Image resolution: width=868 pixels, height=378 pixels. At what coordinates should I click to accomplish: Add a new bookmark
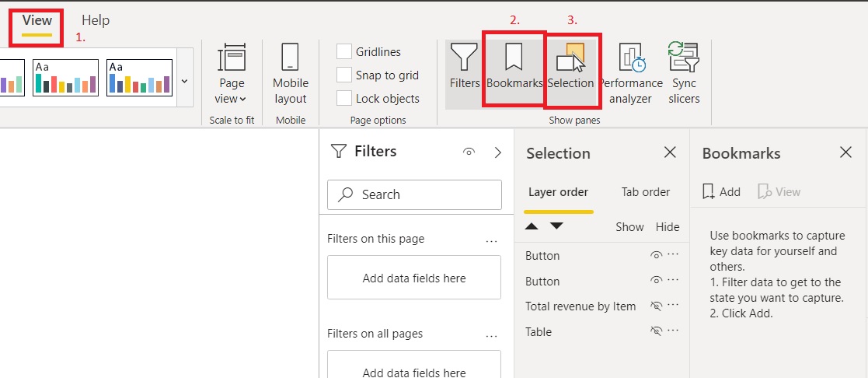tap(721, 192)
